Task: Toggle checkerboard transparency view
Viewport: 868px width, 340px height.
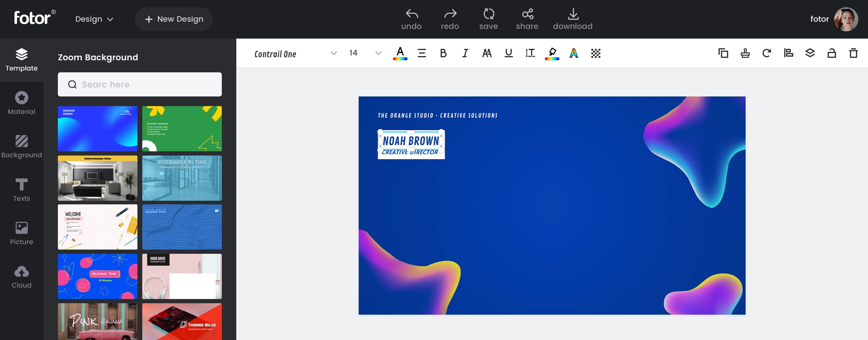Action: [x=596, y=53]
